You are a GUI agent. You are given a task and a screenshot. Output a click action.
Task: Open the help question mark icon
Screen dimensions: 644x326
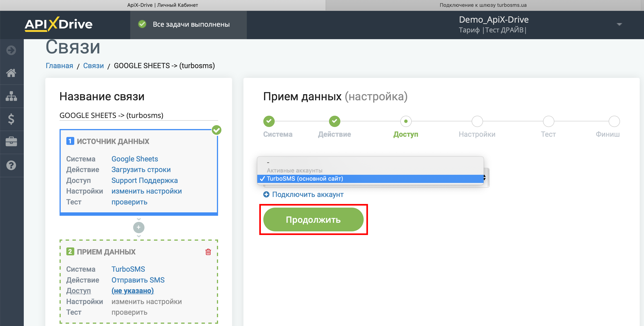pos(11,165)
